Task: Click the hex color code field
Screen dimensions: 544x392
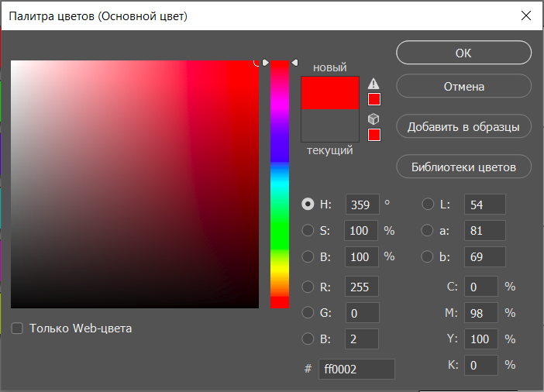Action: tap(356, 370)
